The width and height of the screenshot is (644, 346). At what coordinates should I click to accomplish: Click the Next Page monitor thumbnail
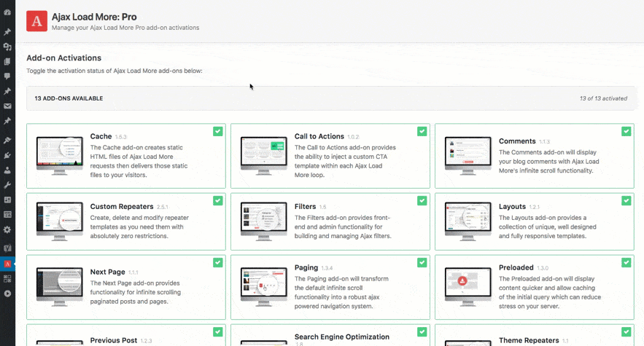pos(60,287)
